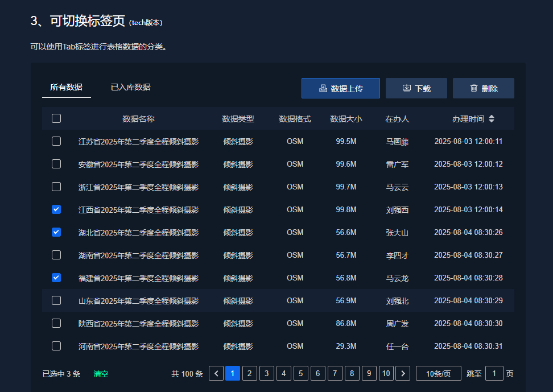Click 清空 to clear the selection
553x392 pixels.
point(101,374)
